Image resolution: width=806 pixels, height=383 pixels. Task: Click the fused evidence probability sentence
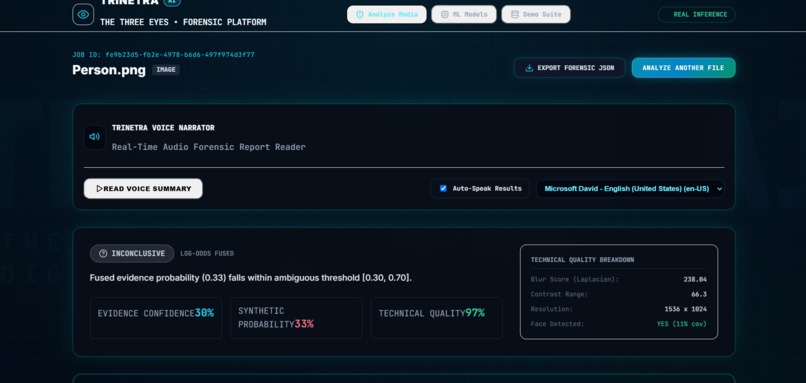pyautogui.click(x=251, y=278)
